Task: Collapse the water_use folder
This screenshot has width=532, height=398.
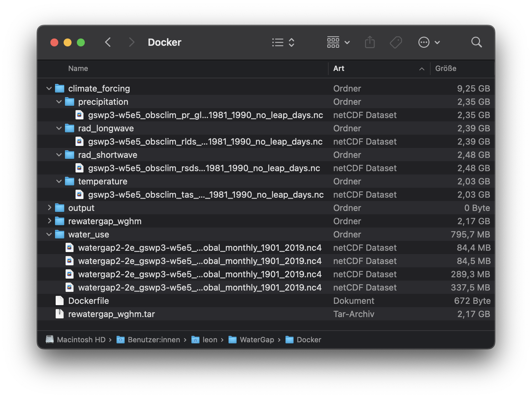Action: (49, 234)
